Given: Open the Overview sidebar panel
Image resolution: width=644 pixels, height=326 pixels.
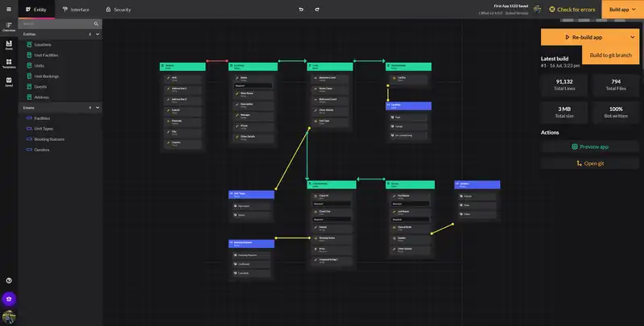Looking at the screenshot, I should 9,27.
